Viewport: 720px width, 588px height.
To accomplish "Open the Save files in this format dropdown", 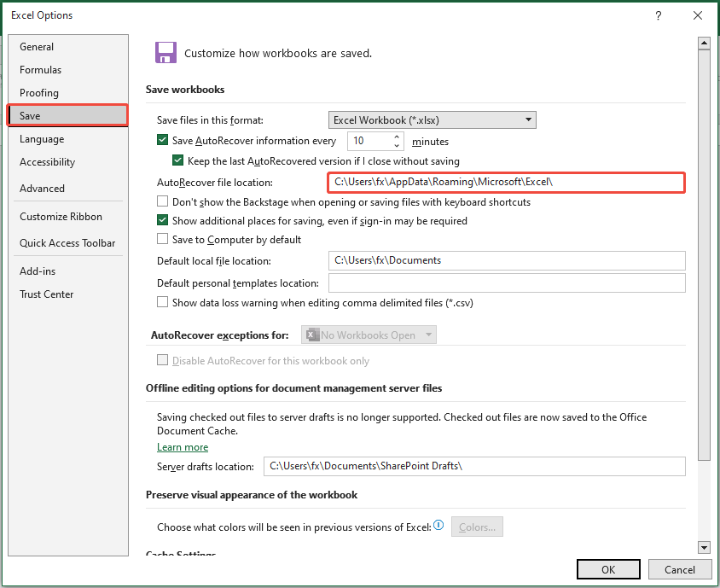I will click(528, 119).
